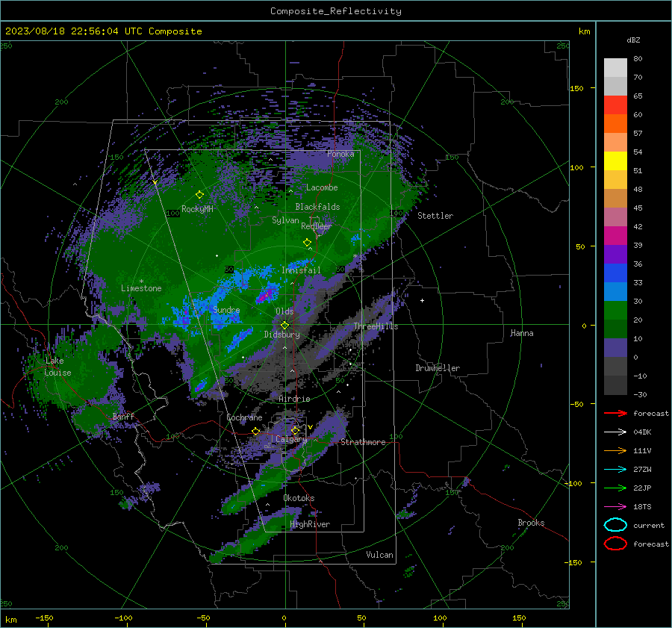The height and width of the screenshot is (628, 672).
Task: Click the purple 36-39 dBZ color swatch
Action: coord(615,255)
